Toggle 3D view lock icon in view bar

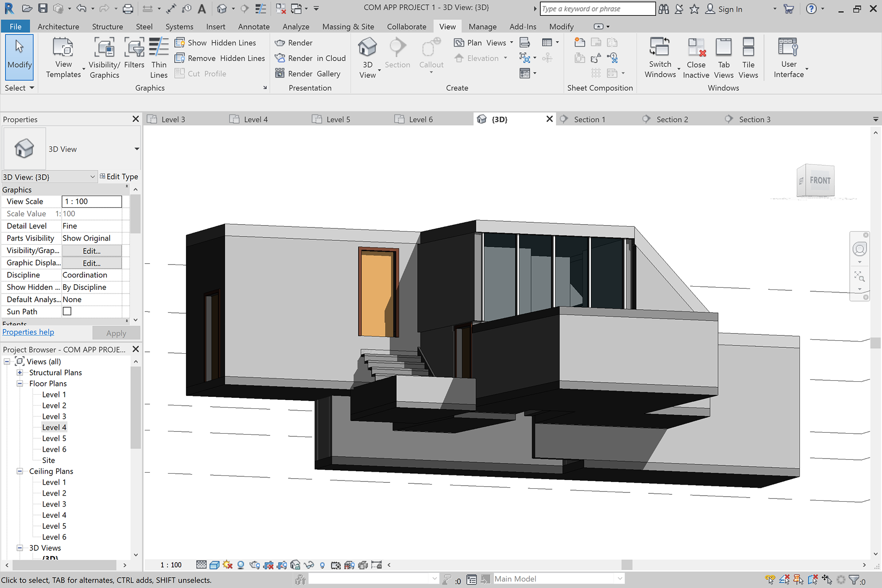point(295,565)
